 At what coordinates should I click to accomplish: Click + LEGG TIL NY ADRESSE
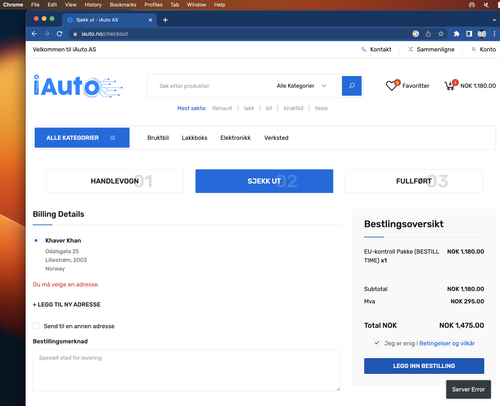(x=67, y=304)
